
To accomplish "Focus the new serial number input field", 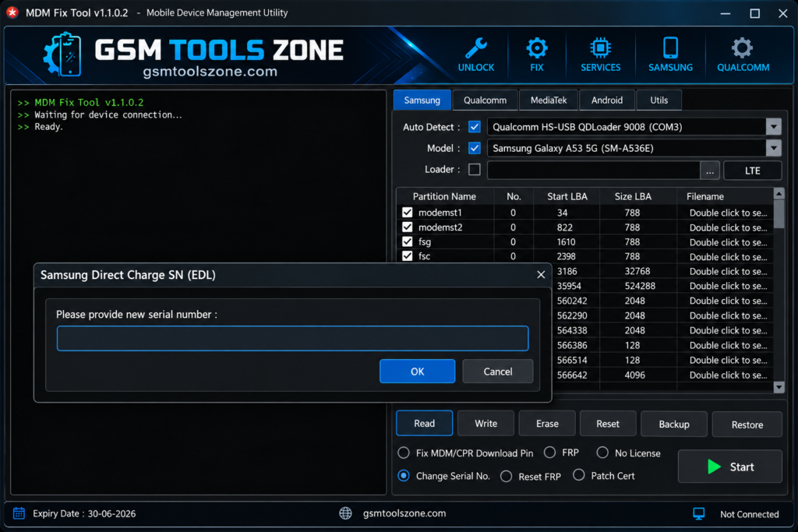I will (x=293, y=338).
